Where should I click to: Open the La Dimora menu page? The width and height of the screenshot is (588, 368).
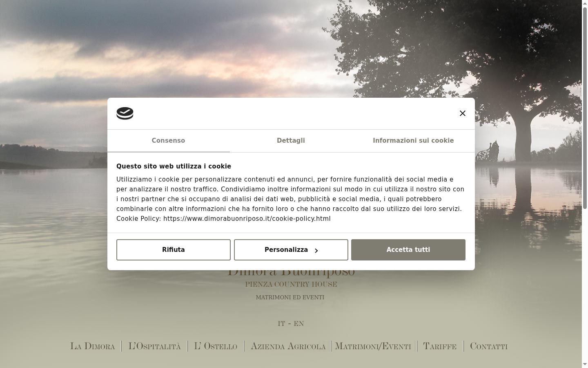93,346
